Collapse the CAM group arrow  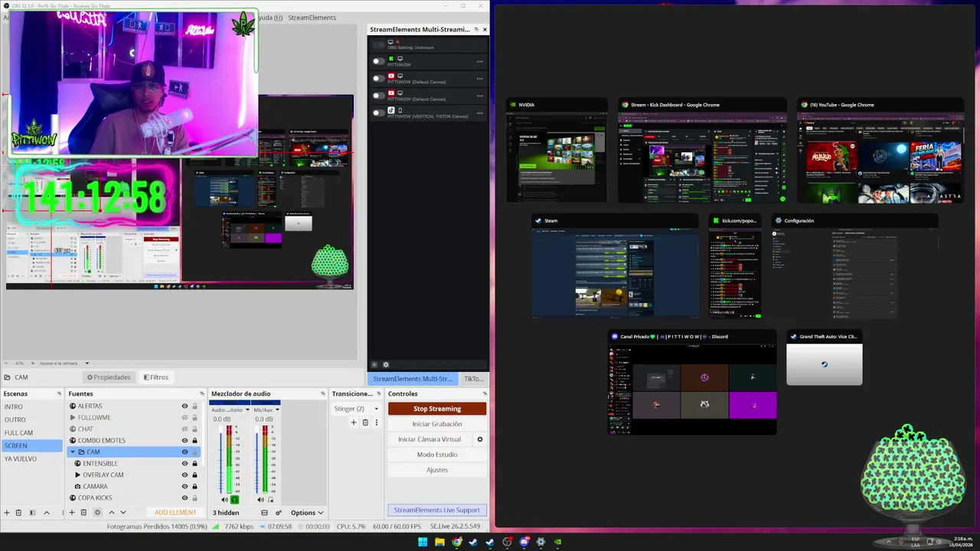(73, 452)
